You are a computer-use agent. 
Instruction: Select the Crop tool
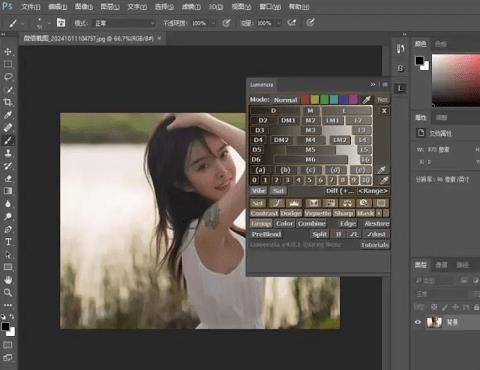(8, 102)
